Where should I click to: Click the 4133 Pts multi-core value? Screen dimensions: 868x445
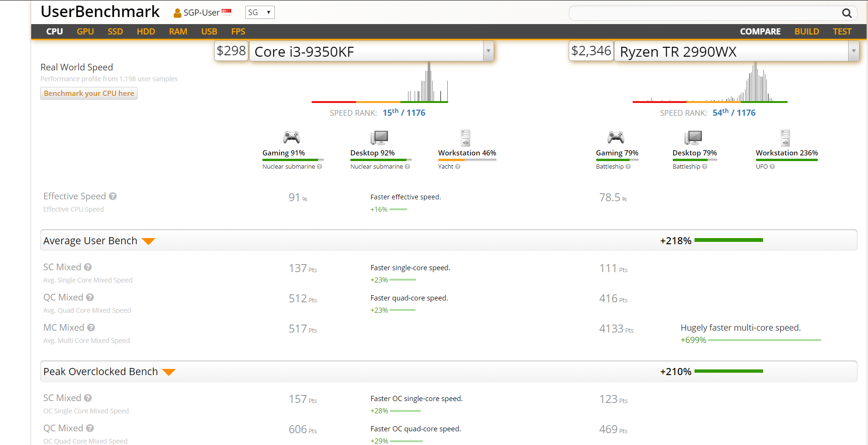point(616,329)
